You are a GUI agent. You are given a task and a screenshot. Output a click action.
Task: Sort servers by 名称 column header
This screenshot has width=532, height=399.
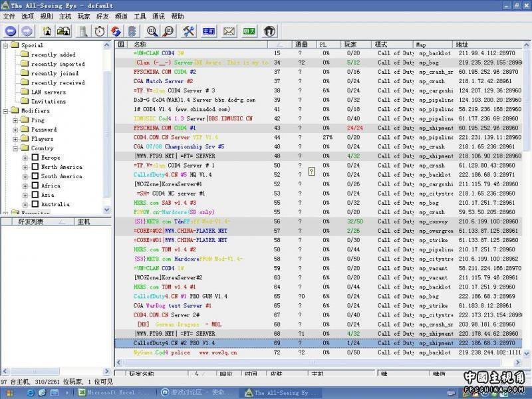(x=198, y=45)
